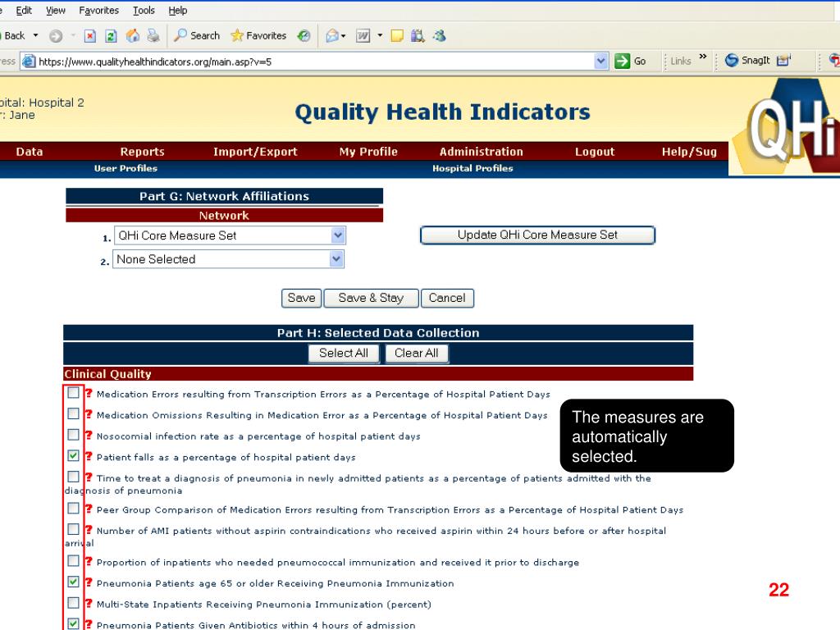Check pneumococcal immunization prior to discharge checkbox
Image resolution: width=840 pixels, height=630 pixels.
[73, 560]
